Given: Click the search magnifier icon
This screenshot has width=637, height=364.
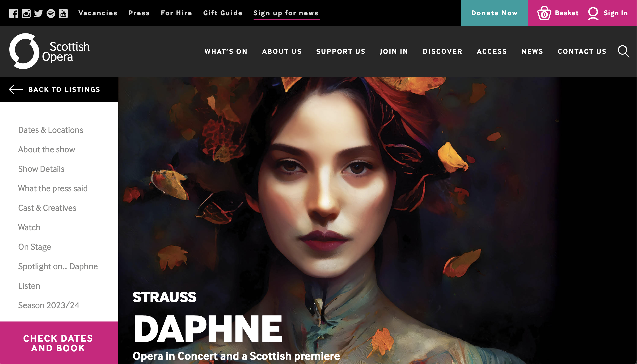Looking at the screenshot, I should pos(623,52).
